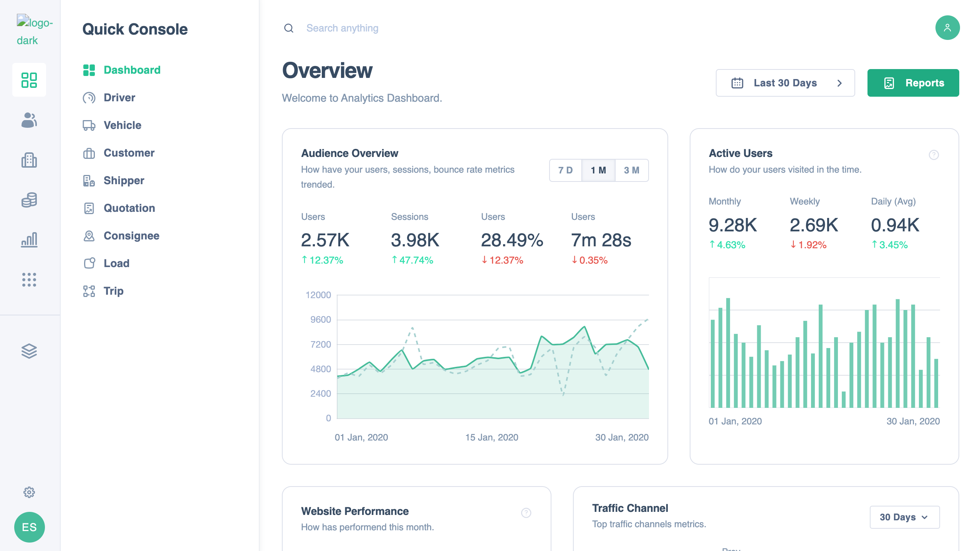
Task: Select the 3 M range toggle
Action: coord(631,170)
